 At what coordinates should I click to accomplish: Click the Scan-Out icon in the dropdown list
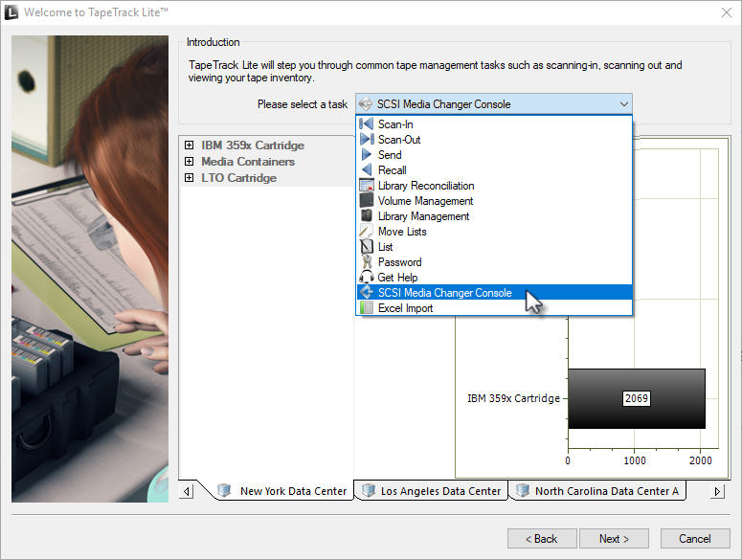(367, 139)
